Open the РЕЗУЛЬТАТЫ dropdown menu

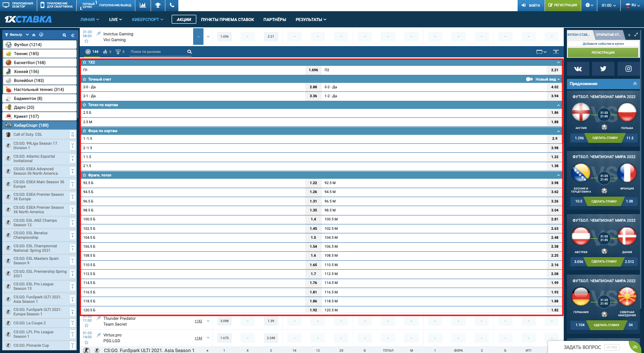(x=311, y=20)
